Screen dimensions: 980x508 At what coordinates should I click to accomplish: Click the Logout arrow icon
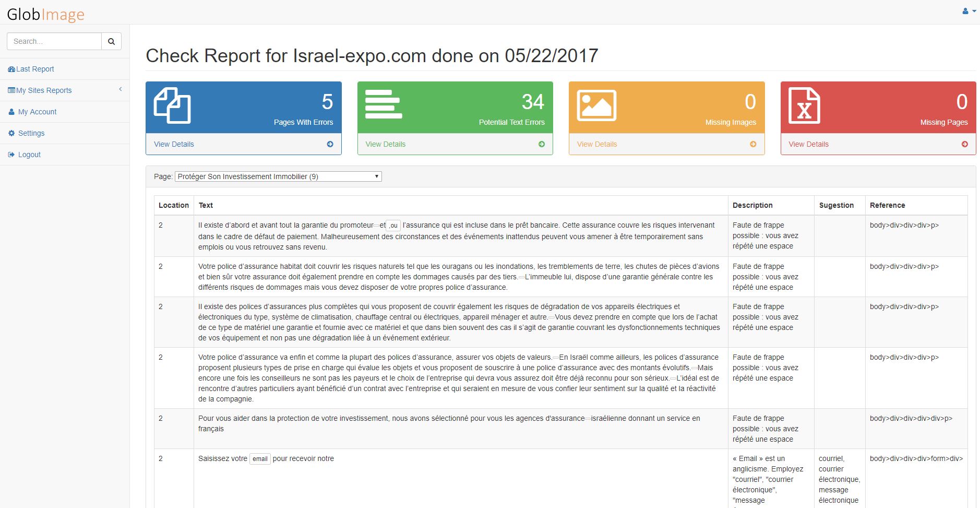tap(11, 155)
